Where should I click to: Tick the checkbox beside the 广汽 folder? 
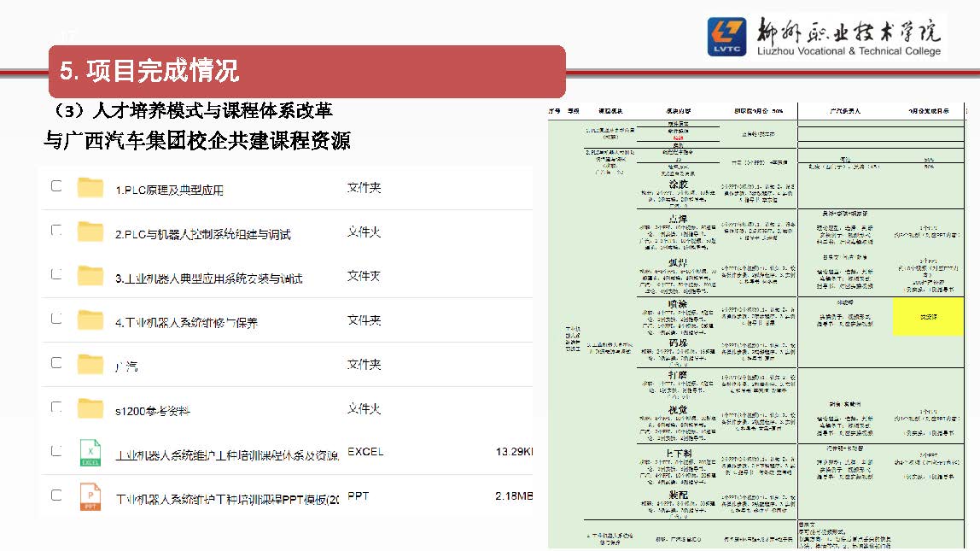tap(56, 362)
